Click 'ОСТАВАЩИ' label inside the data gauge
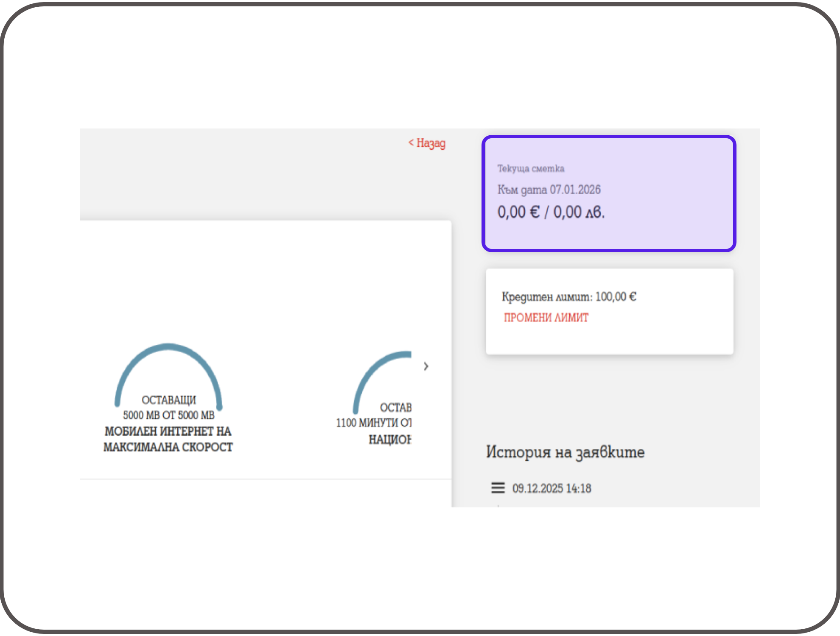This screenshot has width=840, height=636. [168, 400]
